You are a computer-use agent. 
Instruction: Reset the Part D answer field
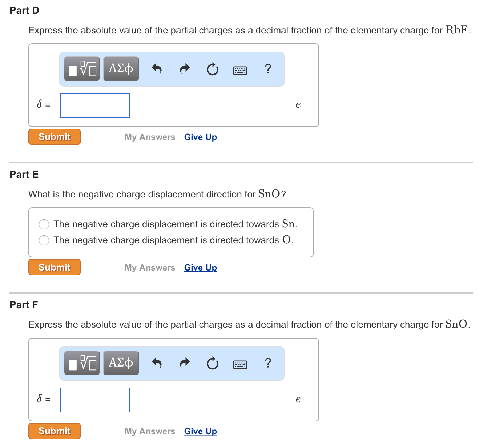(212, 69)
